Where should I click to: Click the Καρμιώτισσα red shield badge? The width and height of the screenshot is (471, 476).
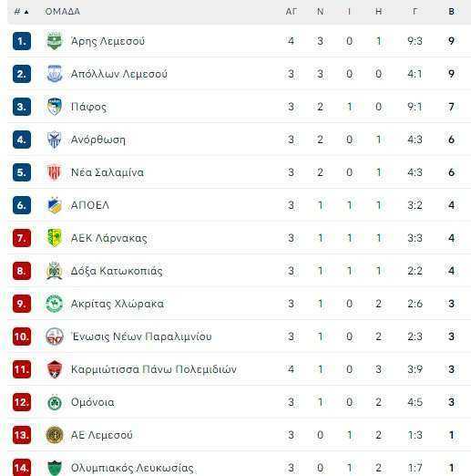click(55, 369)
